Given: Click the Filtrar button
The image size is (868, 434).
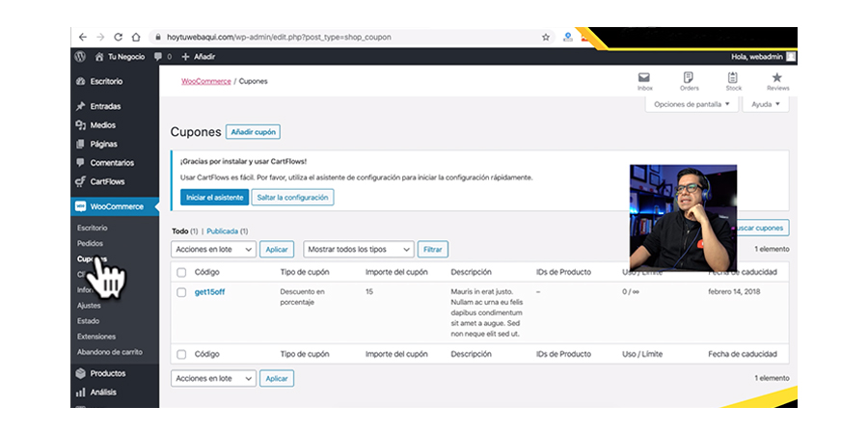Looking at the screenshot, I should [x=433, y=249].
